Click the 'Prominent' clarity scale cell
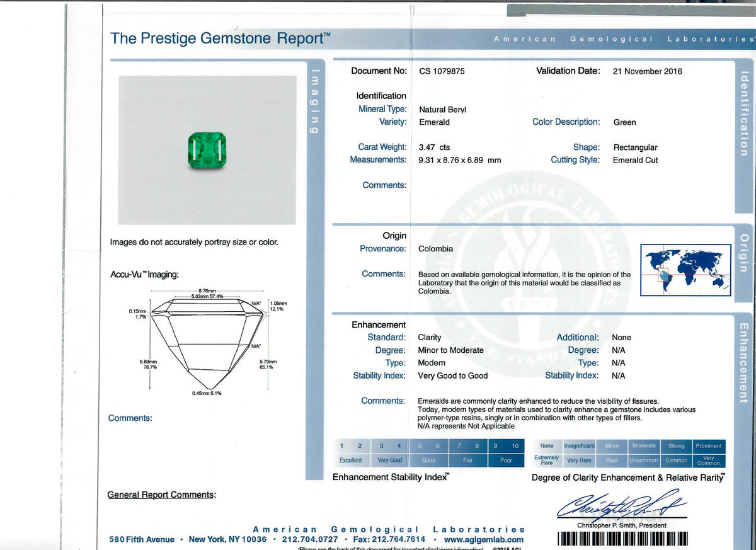 (709, 446)
